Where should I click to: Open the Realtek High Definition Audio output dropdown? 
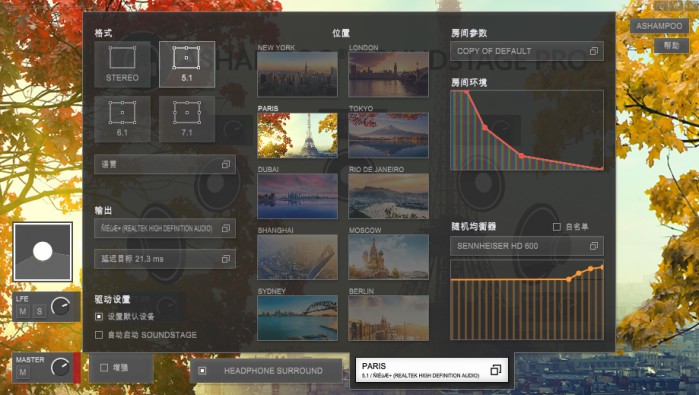[x=165, y=228]
